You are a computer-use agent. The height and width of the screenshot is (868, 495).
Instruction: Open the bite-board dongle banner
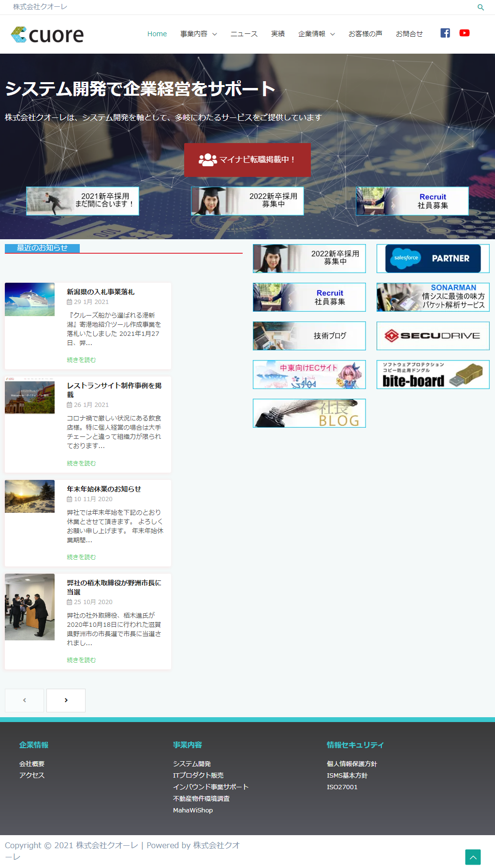pos(433,375)
